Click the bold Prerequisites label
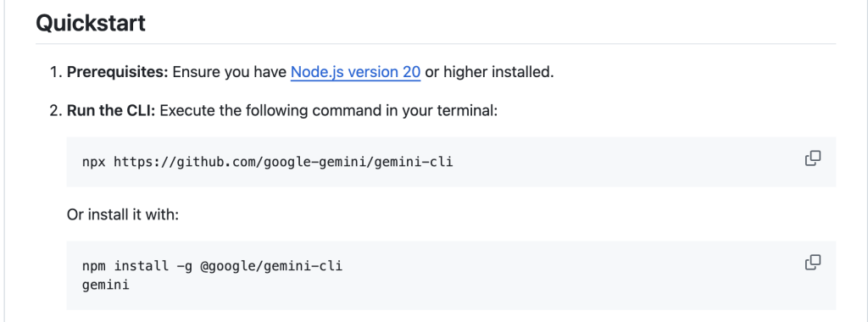 point(117,72)
